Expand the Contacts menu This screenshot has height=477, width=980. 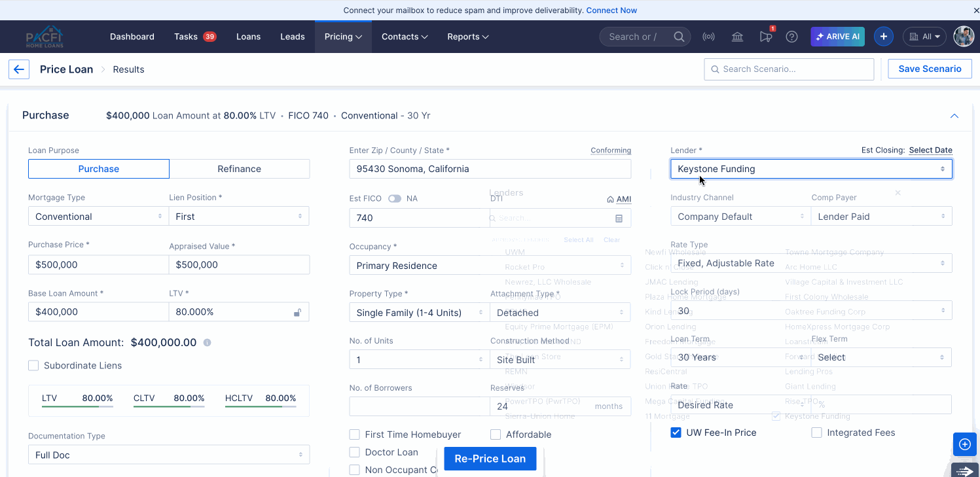[x=405, y=37]
